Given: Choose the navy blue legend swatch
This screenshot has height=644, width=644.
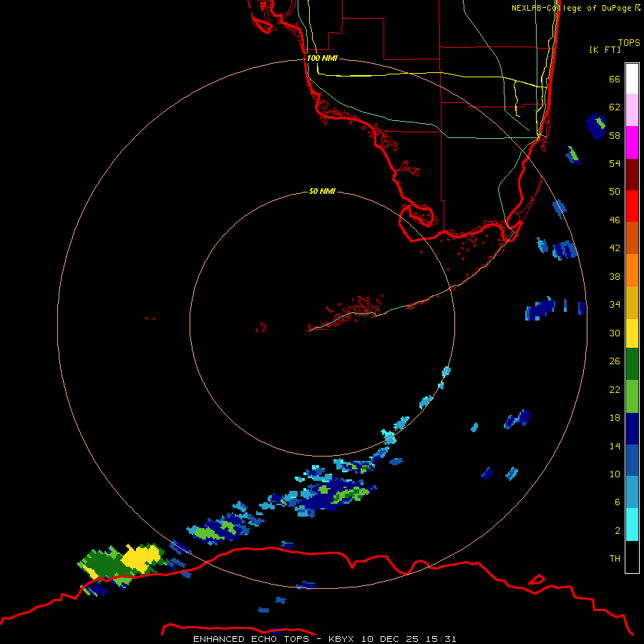Looking at the screenshot, I should 632,429.
